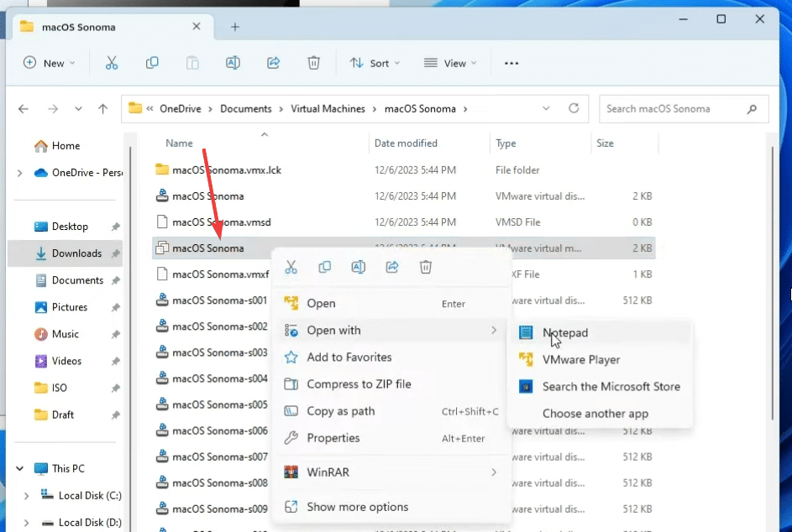Viewport: 792px width, 532px height.
Task: Refresh the macOS Sonoma folder view
Action: point(574,108)
